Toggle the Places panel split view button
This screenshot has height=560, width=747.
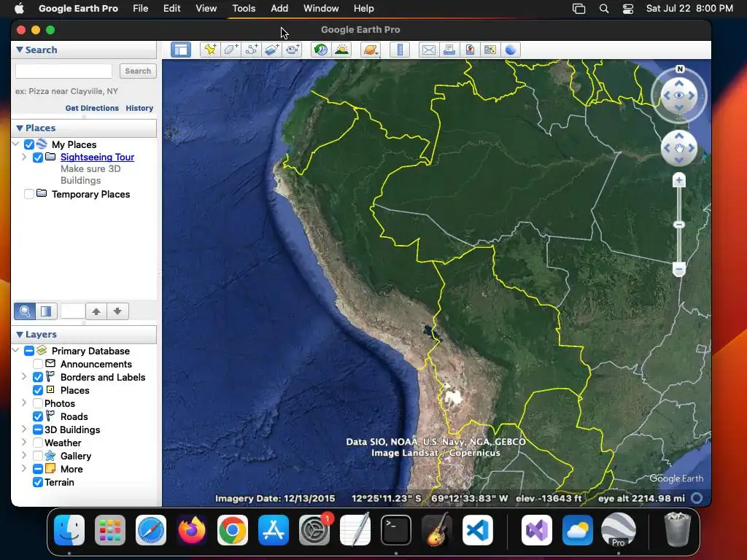point(46,311)
